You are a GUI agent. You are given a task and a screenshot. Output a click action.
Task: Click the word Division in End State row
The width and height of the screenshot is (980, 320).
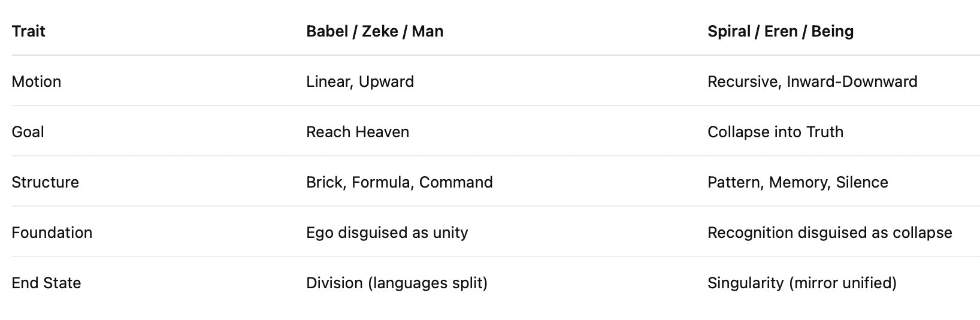(334, 283)
